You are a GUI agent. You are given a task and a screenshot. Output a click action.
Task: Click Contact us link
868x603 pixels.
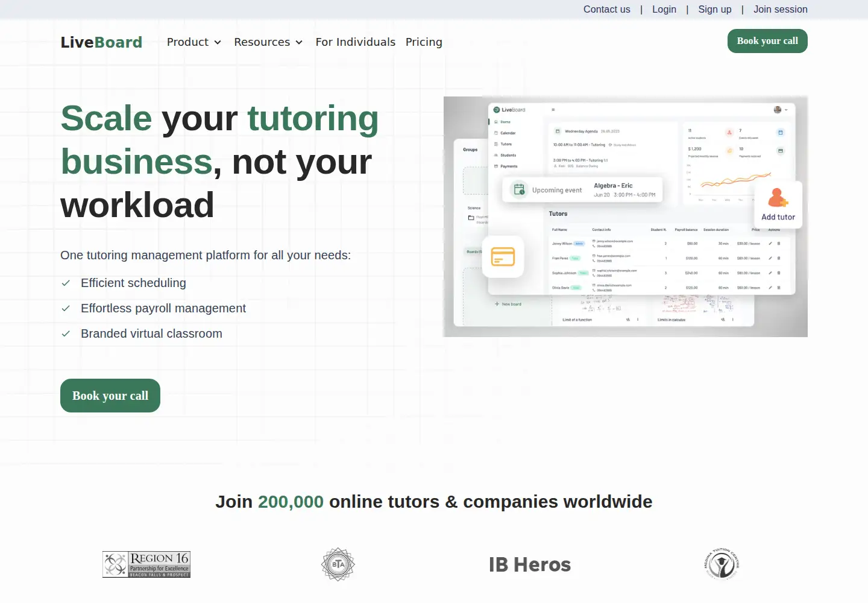point(606,10)
